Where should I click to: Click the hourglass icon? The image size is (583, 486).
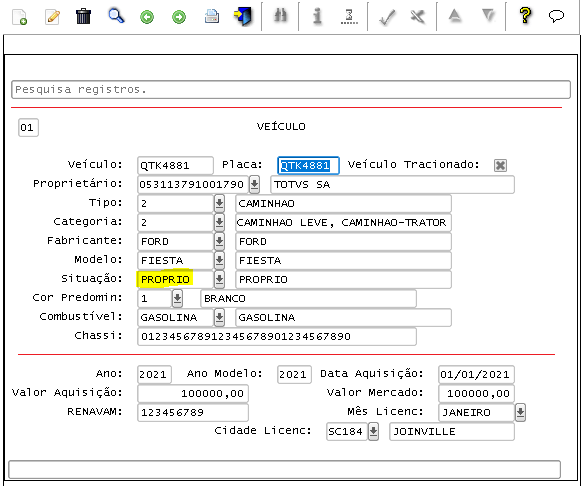point(349,17)
